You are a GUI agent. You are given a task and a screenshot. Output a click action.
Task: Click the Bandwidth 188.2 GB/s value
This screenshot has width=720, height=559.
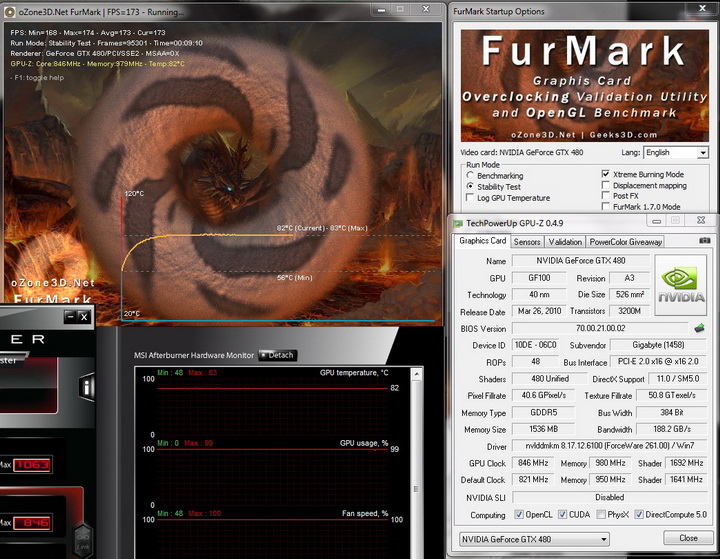coord(672,429)
